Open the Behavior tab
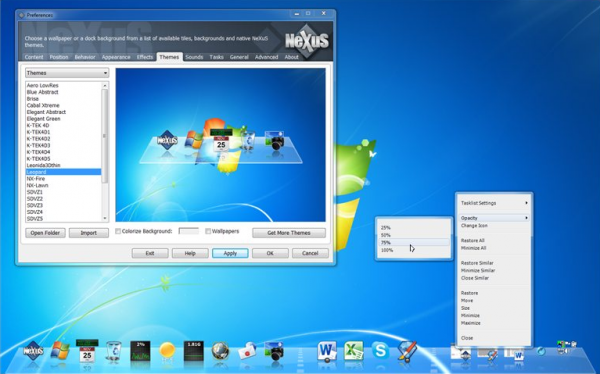The width and height of the screenshot is (600, 374). point(85,57)
